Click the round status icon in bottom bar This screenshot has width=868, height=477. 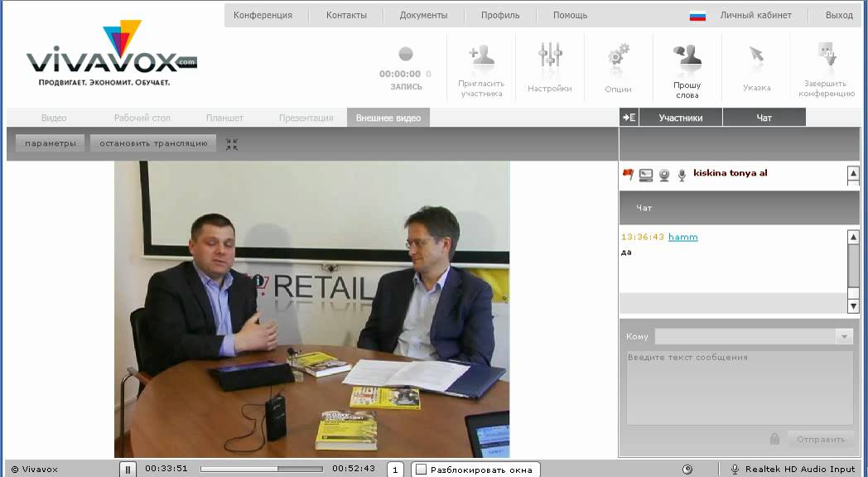point(687,470)
